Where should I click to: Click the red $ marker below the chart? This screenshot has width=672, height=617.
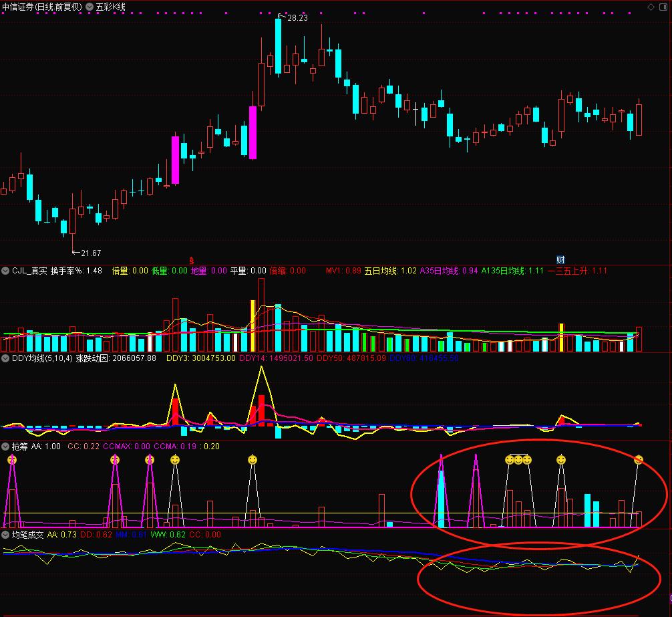tap(192, 260)
